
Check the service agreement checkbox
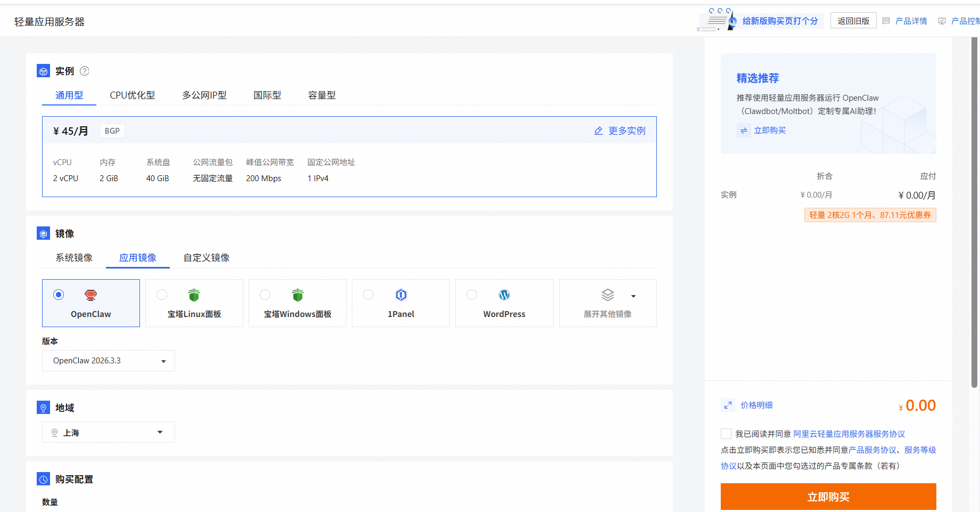point(726,434)
